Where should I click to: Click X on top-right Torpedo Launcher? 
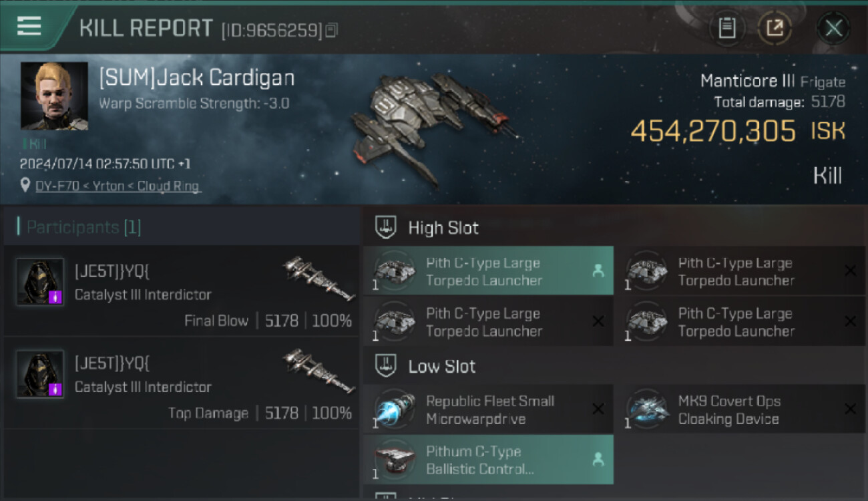[x=850, y=271]
